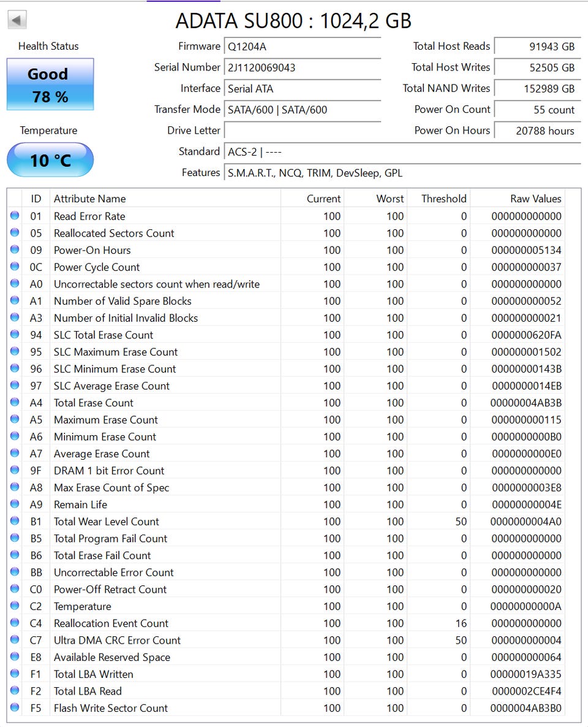Select the Flash Write Sector Count row
This screenshot has width=588, height=727.
(287, 708)
